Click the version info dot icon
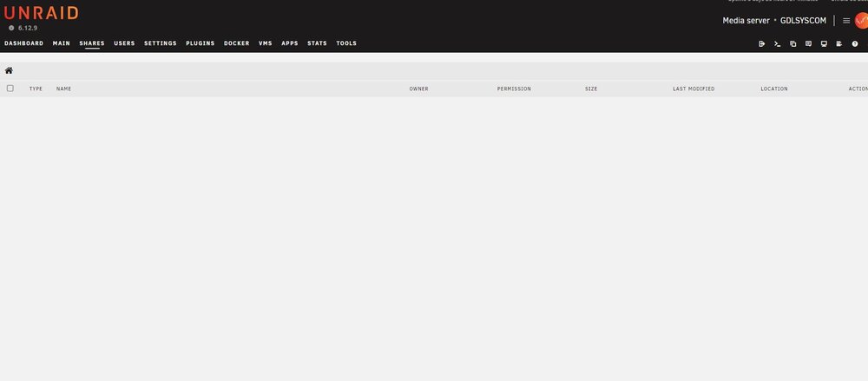This screenshot has width=868, height=381. [11, 28]
